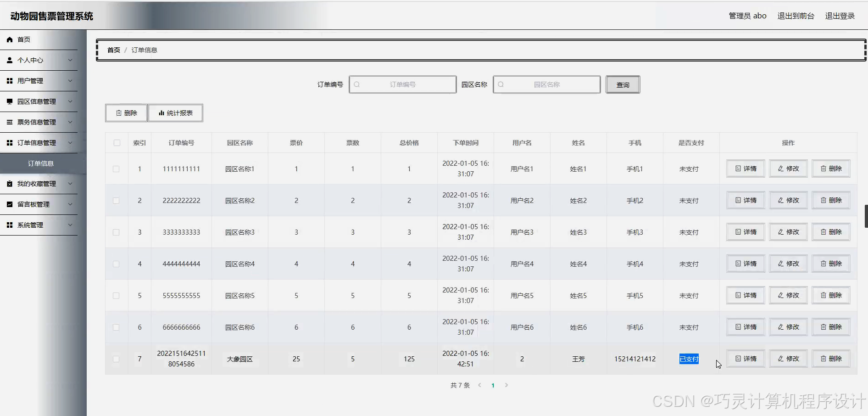Tick the checkbox for 园区名称5 row
The width and height of the screenshot is (868, 416).
click(116, 296)
